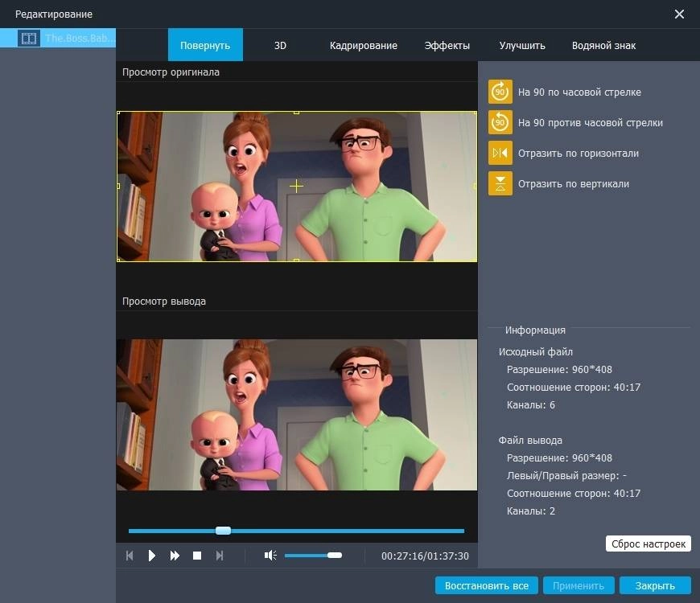Open the Улучшить tab
The height and width of the screenshot is (603, 700).
coord(522,46)
